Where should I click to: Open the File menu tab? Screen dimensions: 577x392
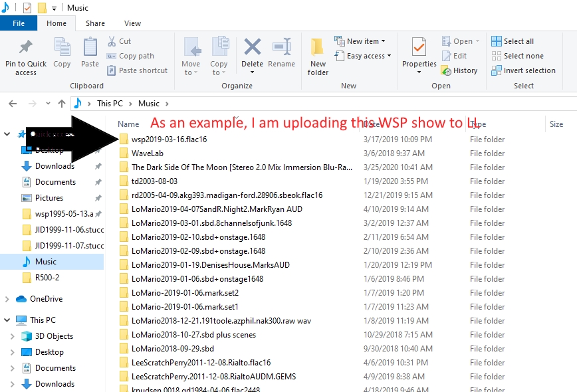click(x=19, y=23)
